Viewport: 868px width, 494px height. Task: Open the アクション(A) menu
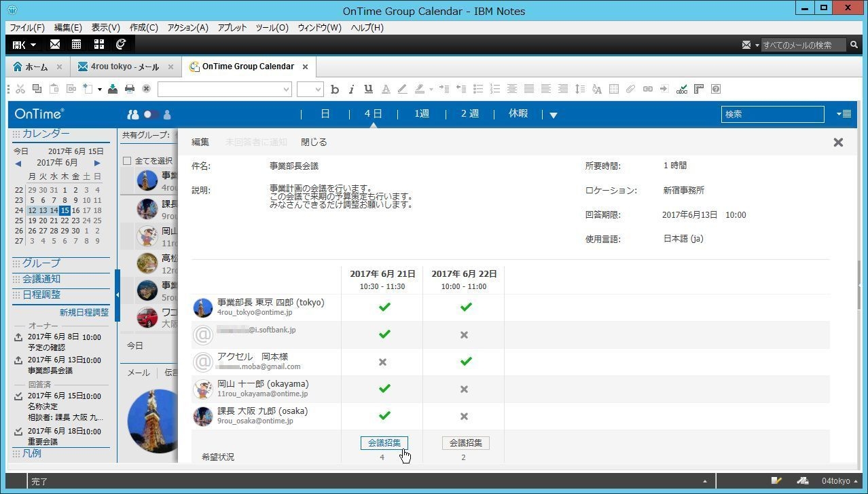click(187, 28)
